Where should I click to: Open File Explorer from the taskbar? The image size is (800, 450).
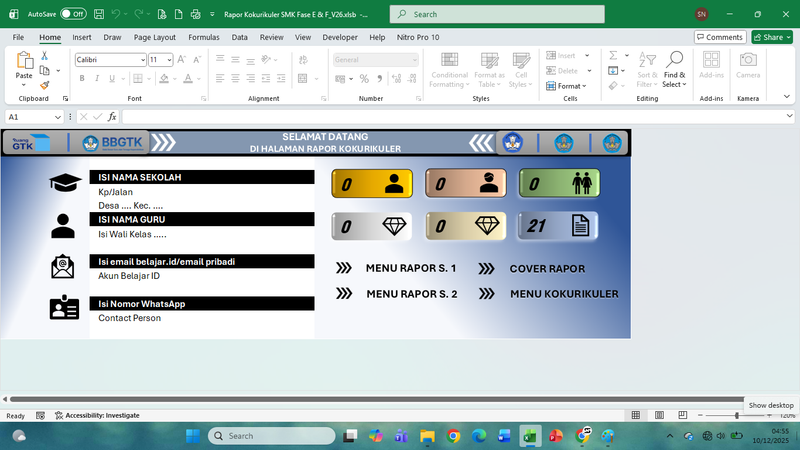point(427,436)
